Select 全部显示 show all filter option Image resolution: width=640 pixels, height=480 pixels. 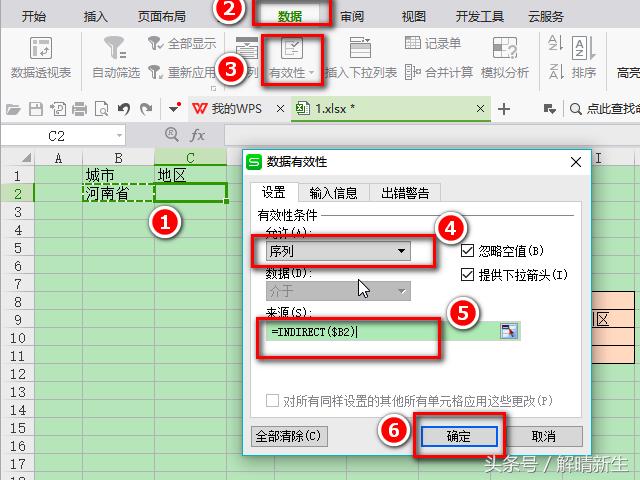[182, 43]
